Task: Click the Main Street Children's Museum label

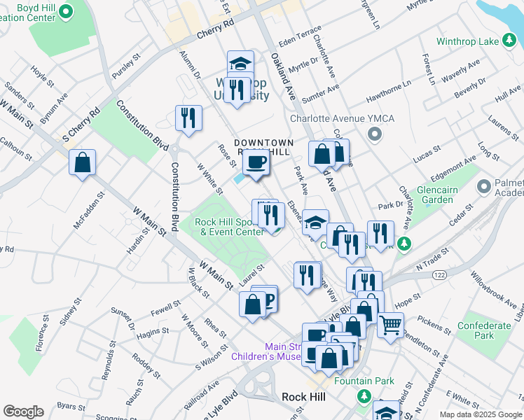Action: [266, 351]
